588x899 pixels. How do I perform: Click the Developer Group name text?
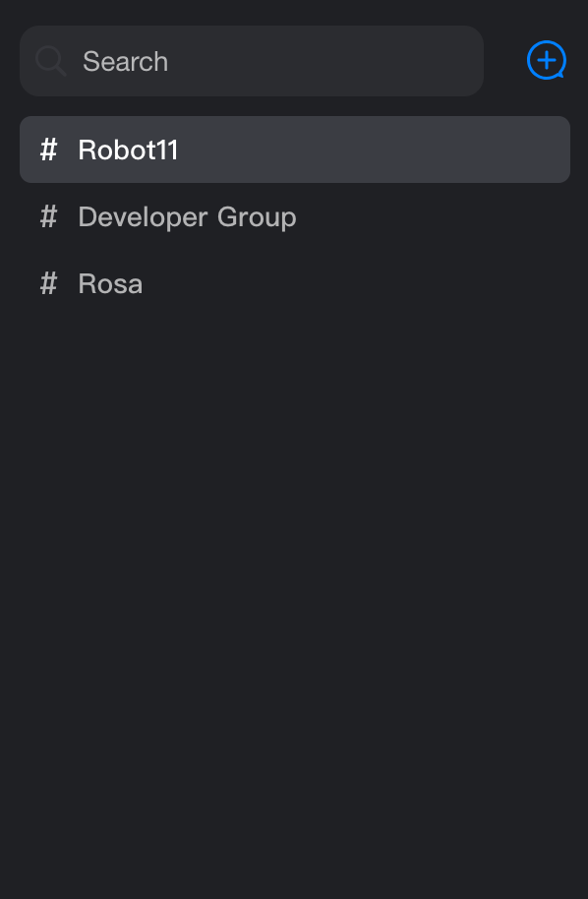point(188,217)
